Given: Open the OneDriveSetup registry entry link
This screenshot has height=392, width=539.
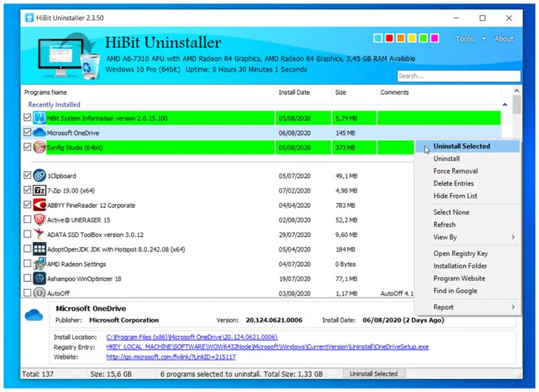Looking at the screenshot, I should pyautogui.click(x=267, y=346).
